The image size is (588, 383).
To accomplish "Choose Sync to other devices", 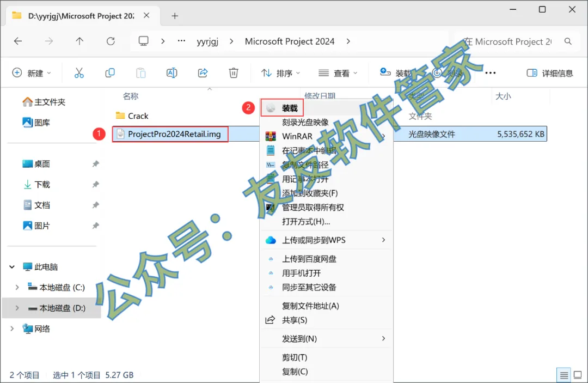I will 309,287.
